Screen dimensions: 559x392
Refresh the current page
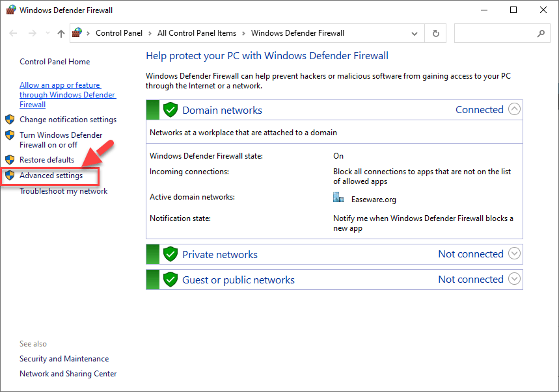(x=435, y=33)
